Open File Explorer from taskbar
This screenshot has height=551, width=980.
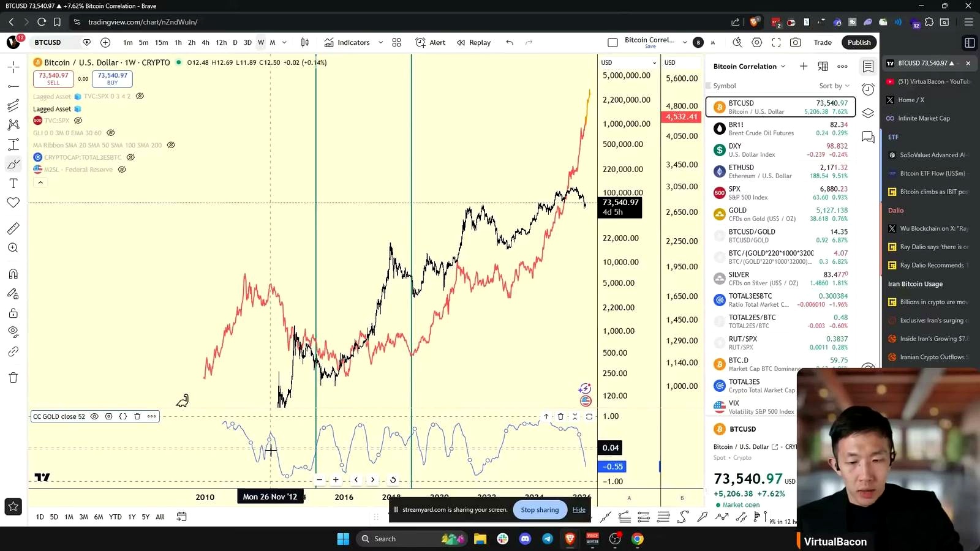pos(480,539)
